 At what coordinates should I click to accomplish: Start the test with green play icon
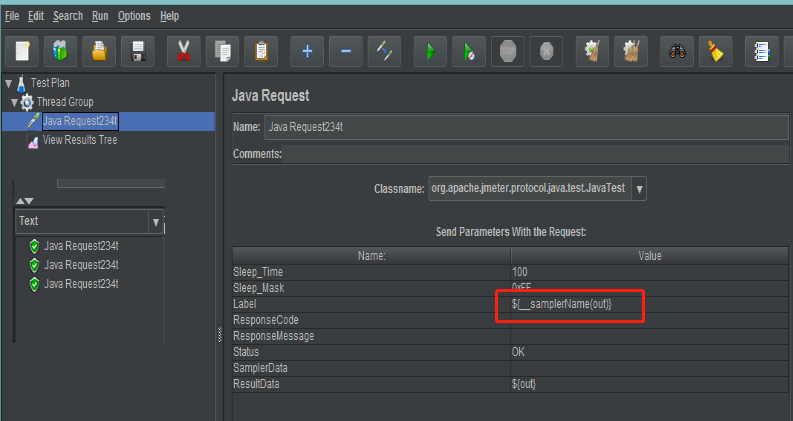[430, 51]
